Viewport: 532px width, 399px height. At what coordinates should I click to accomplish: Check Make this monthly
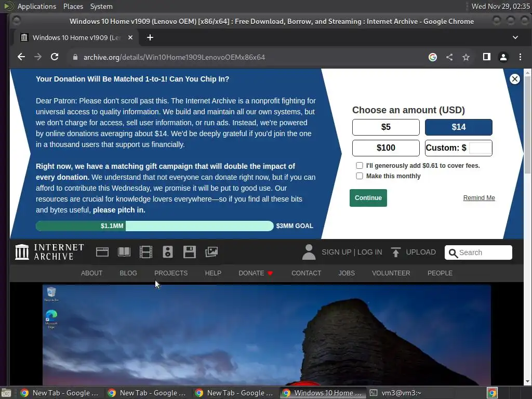(360, 176)
